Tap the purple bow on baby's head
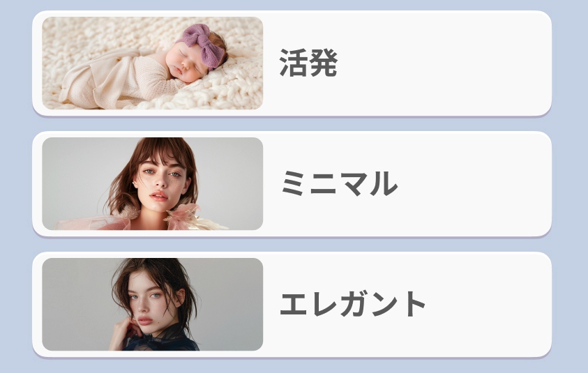This screenshot has width=588, height=373. [x=202, y=43]
